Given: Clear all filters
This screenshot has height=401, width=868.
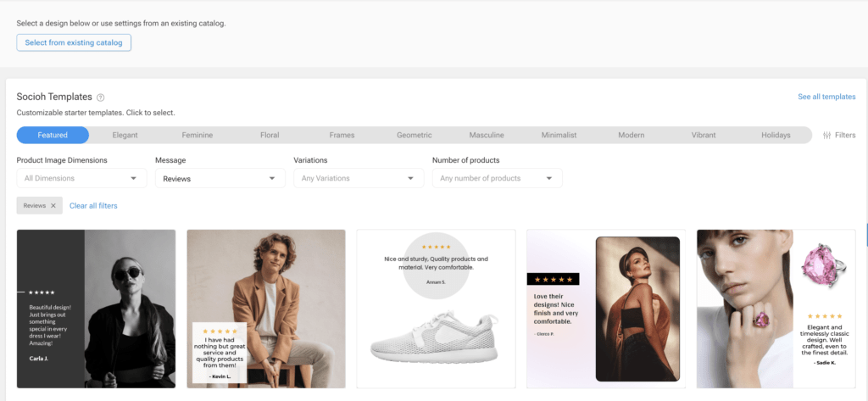Looking at the screenshot, I should (x=93, y=206).
